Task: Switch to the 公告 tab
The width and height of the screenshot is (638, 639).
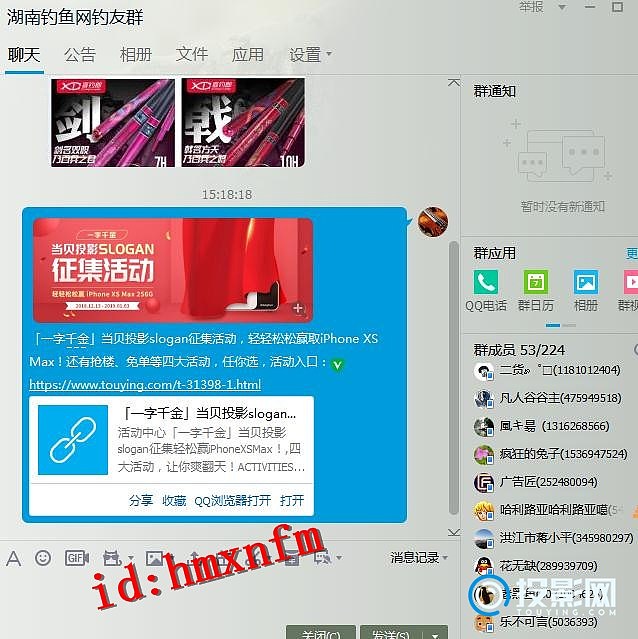Action: click(80, 55)
